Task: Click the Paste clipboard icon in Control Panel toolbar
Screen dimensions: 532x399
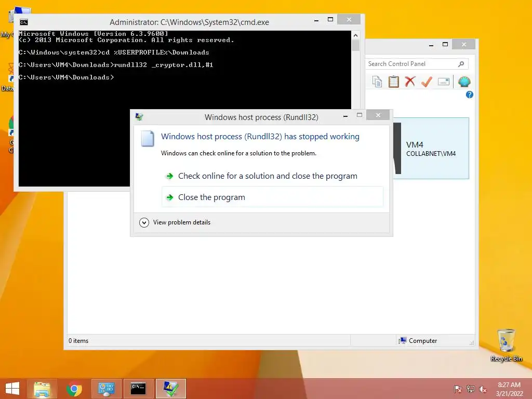Action: coord(394,82)
